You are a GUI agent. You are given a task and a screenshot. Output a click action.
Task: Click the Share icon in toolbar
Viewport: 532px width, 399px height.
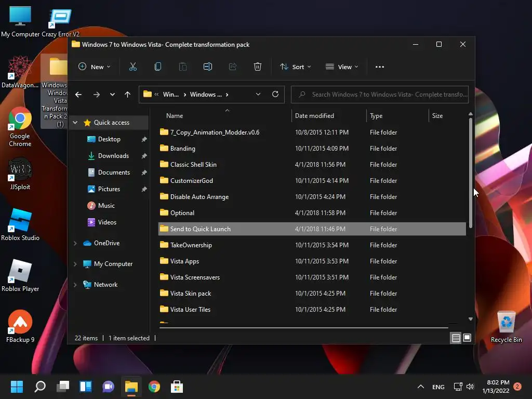pyautogui.click(x=233, y=67)
